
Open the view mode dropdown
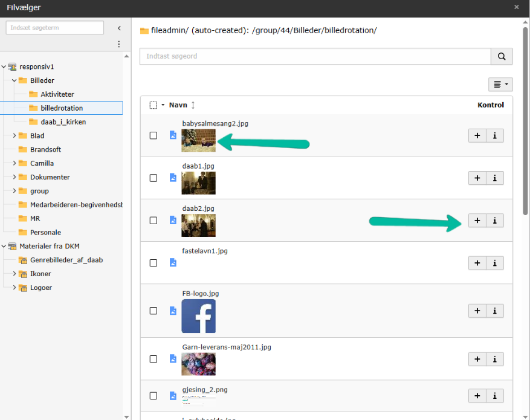(x=500, y=85)
